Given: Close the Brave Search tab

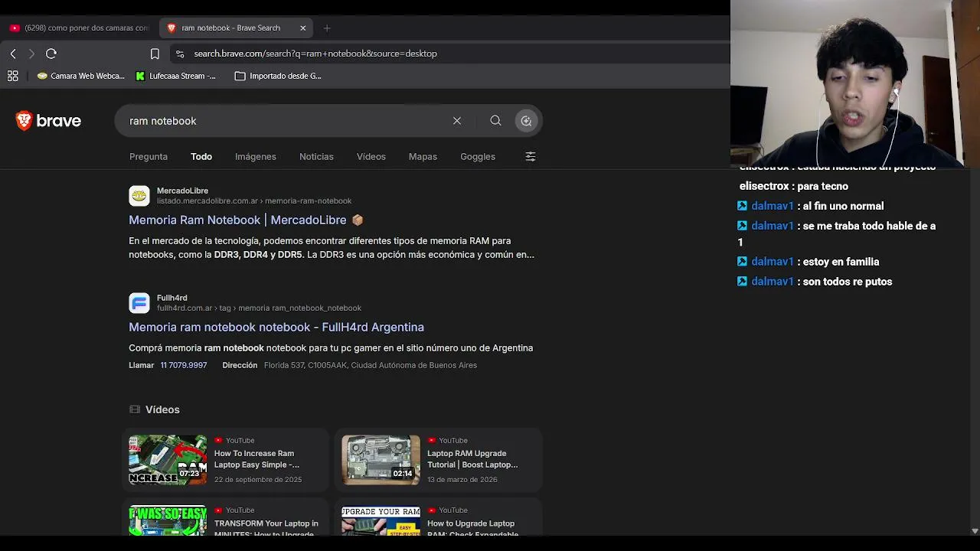Looking at the screenshot, I should [303, 28].
